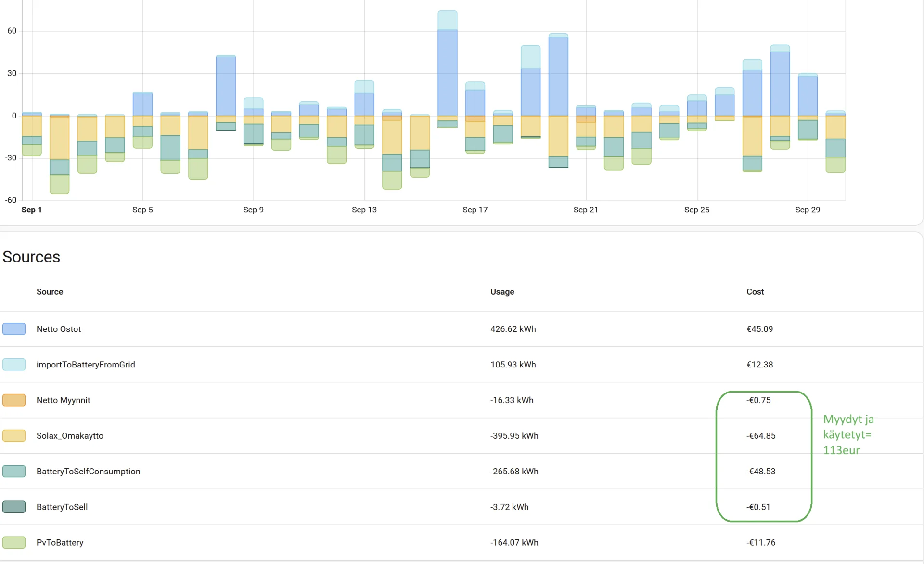The width and height of the screenshot is (924, 564).
Task: Select the BatteryToSell source name
Action: click(x=62, y=507)
